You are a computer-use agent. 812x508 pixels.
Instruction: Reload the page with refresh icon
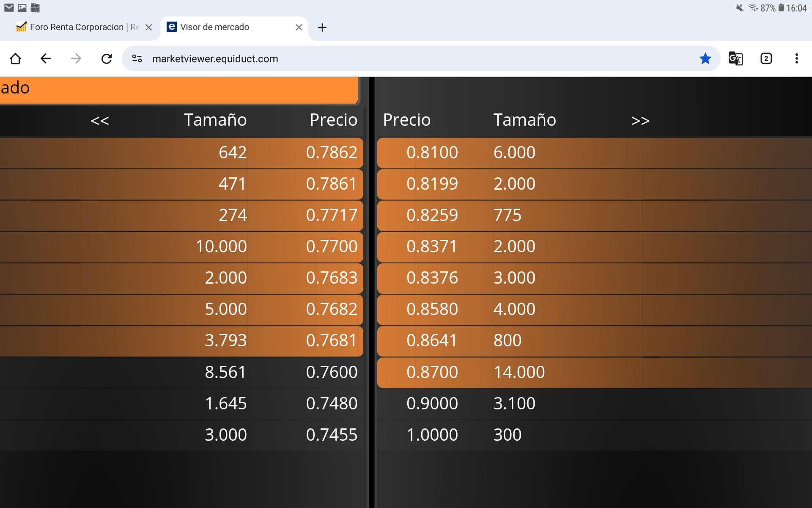[107, 58]
